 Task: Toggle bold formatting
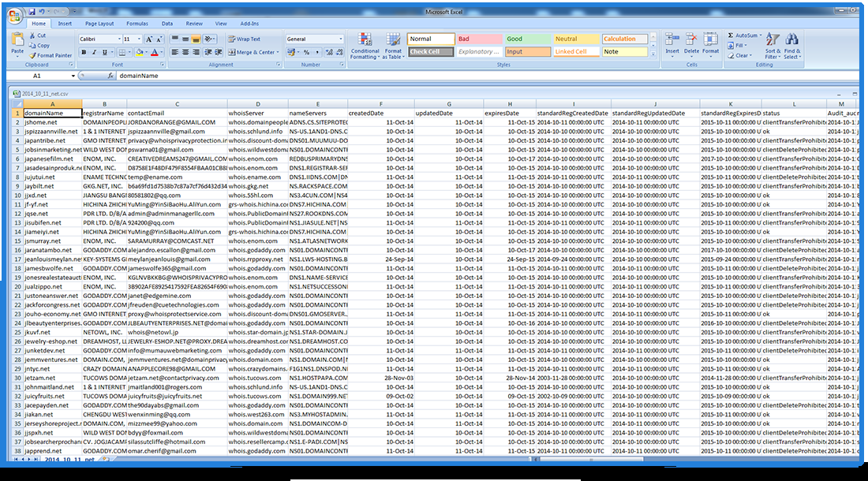click(84, 51)
